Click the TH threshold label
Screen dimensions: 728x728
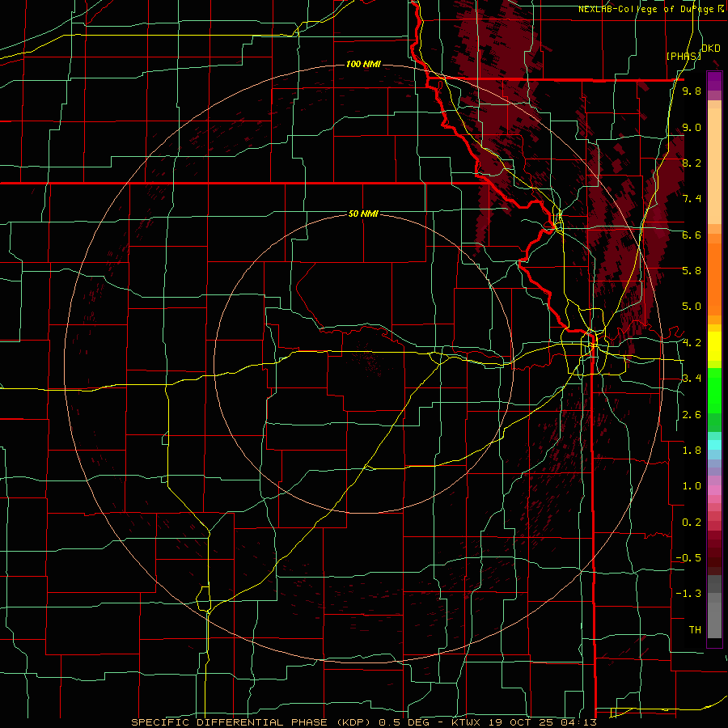695,630
